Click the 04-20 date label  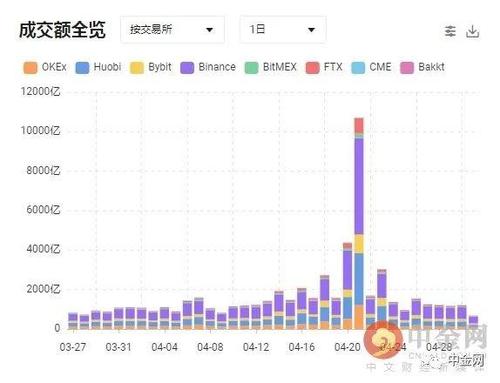[347, 347]
